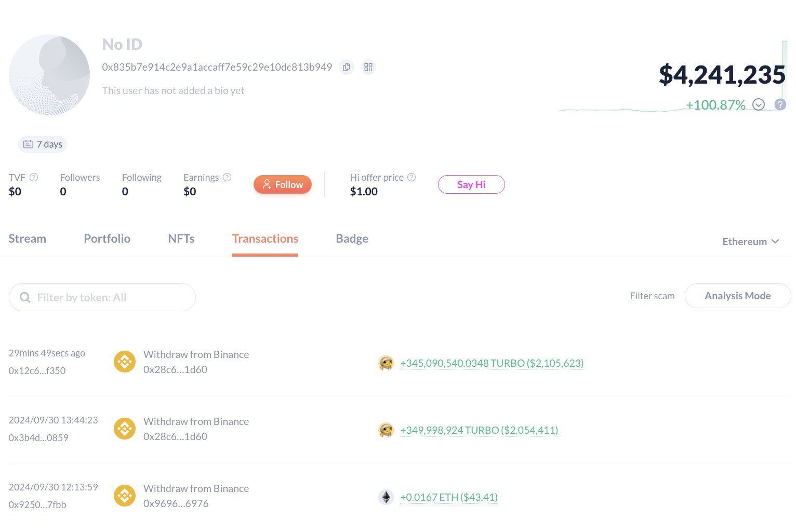The width and height of the screenshot is (796, 532).
Task: Expand the chevron next to +100.87%
Action: click(759, 104)
